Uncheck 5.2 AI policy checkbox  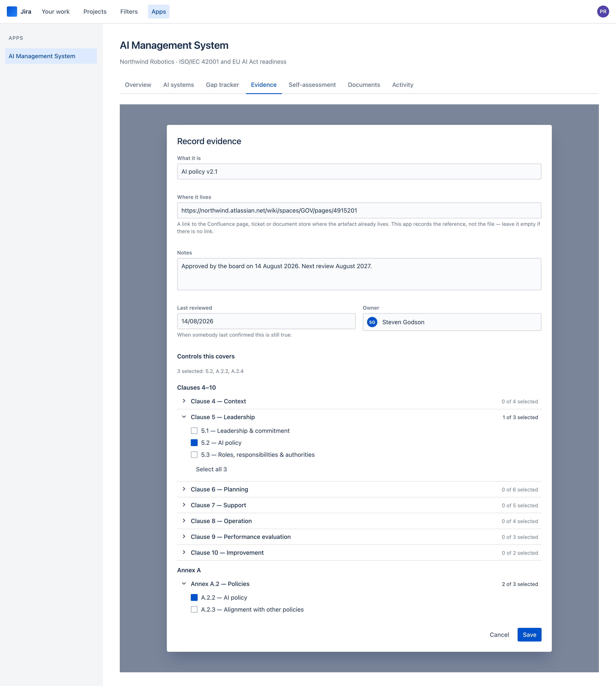tap(194, 443)
